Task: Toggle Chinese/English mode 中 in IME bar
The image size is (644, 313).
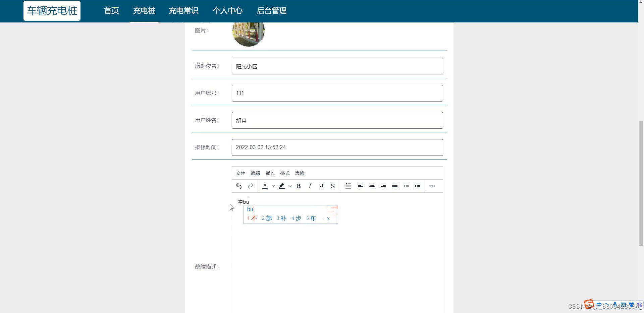Action: point(599,305)
